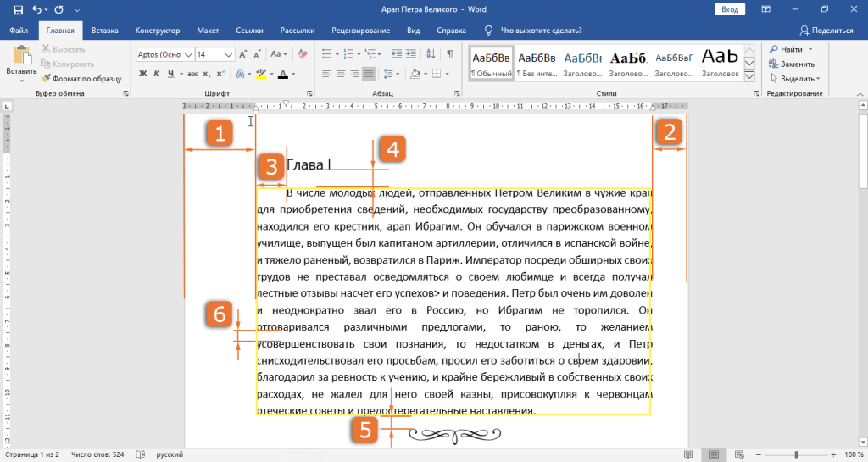This screenshot has width=868, height=462.
Task: Undo the last action
Action: tap(36, 9)
